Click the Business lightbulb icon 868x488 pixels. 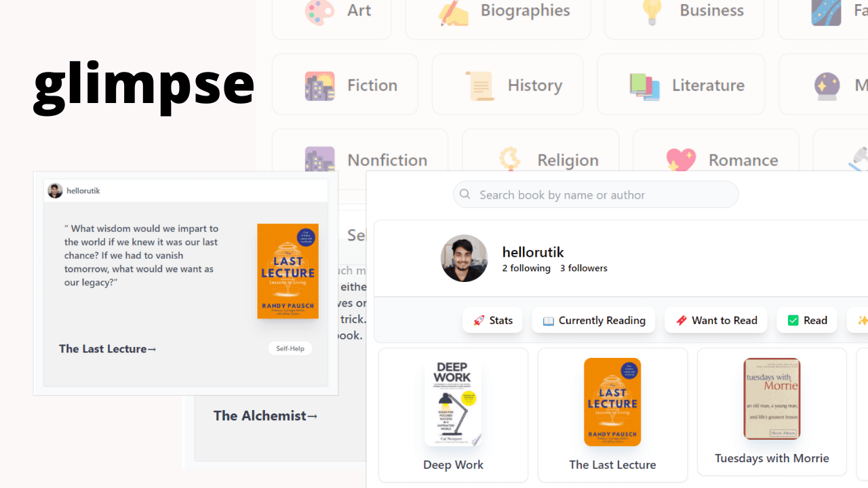click(x=652, y=12)
